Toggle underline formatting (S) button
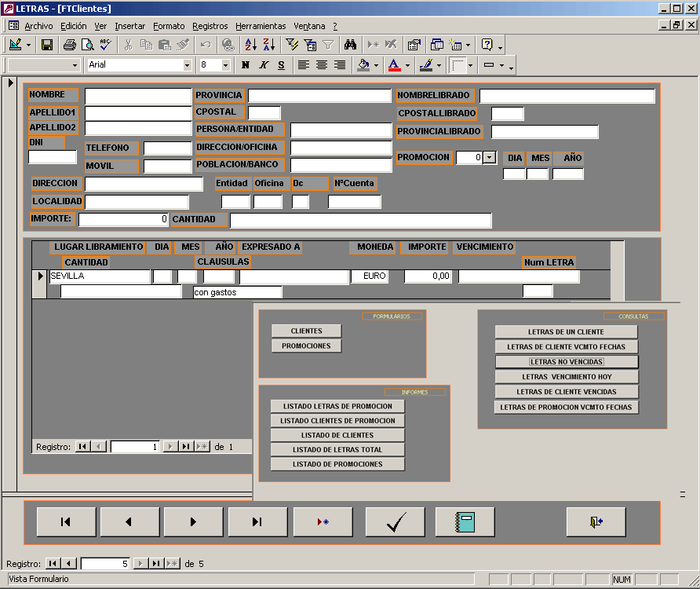Viewport: 700px width, 589px height. pyautogui.click(x=281, y=65)
